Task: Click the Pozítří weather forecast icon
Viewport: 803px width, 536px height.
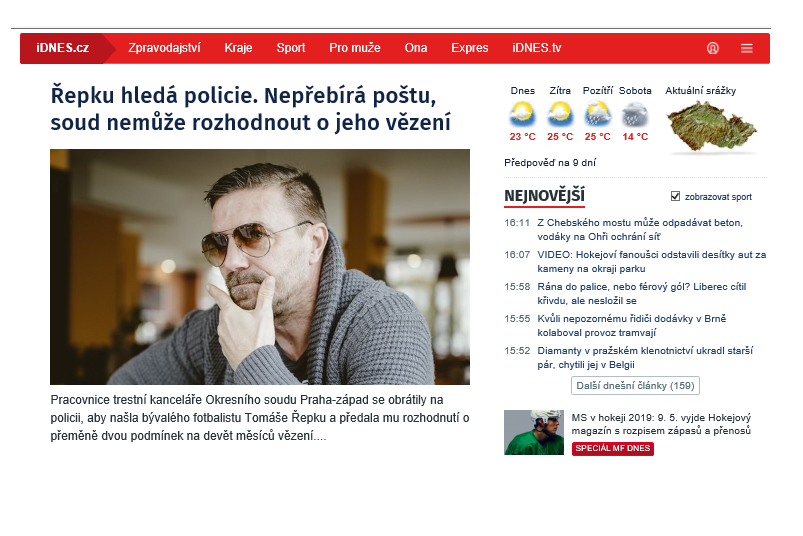Action: [x=597, y=114]
